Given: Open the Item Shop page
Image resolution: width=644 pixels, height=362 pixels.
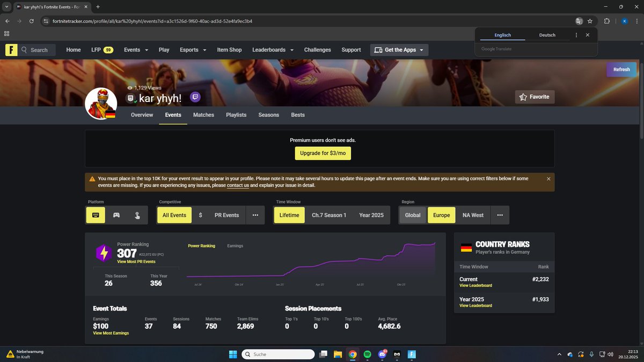Looking at the screenshot, I should point(229,50).
